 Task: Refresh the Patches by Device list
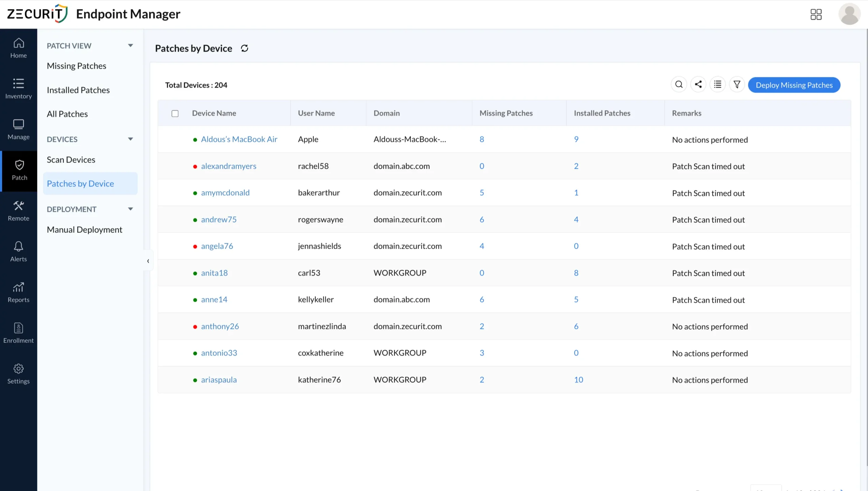244,48
